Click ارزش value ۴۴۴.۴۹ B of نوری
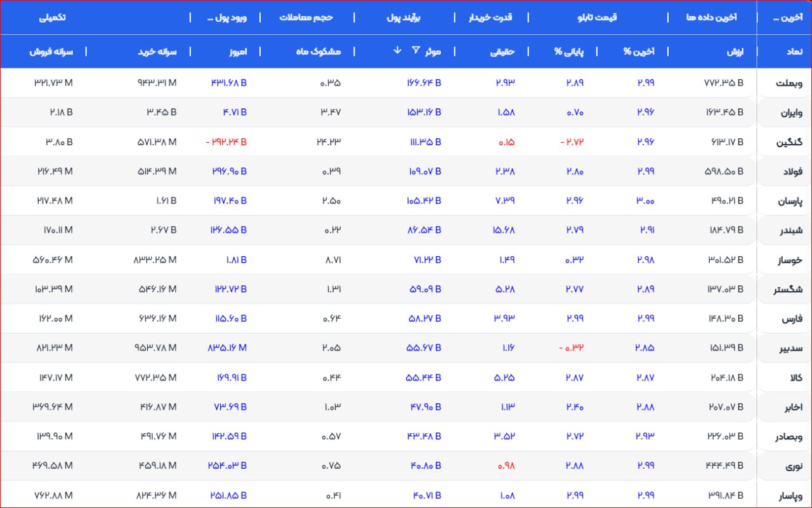The width and height of the screenshot is (812, 508). tap(724, 466)
